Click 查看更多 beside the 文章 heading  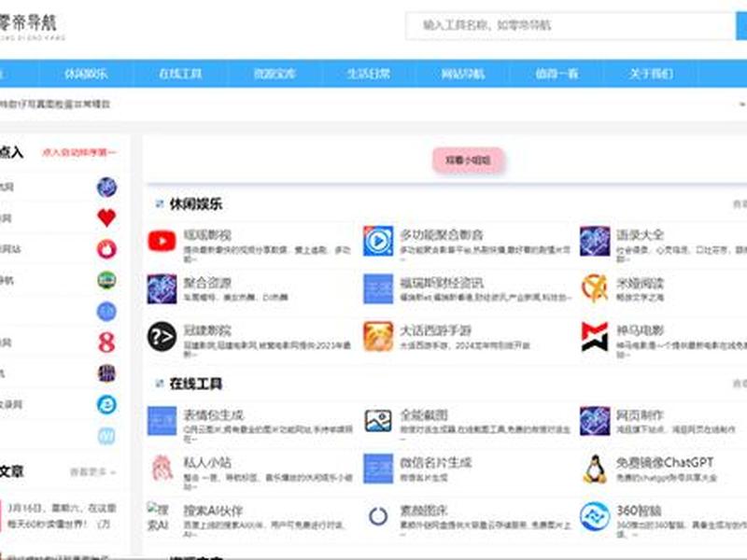(x=92, y=472)
